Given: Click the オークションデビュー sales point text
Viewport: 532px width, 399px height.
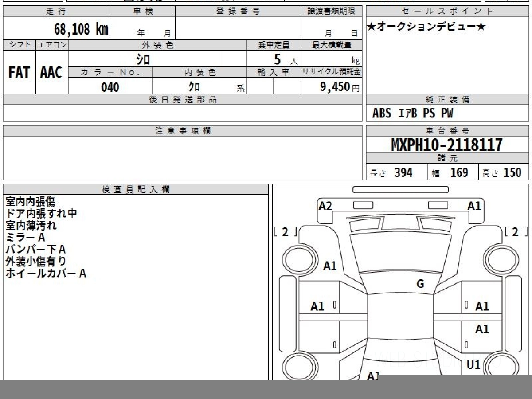Looking at the screenshot, I should (426, 27).
